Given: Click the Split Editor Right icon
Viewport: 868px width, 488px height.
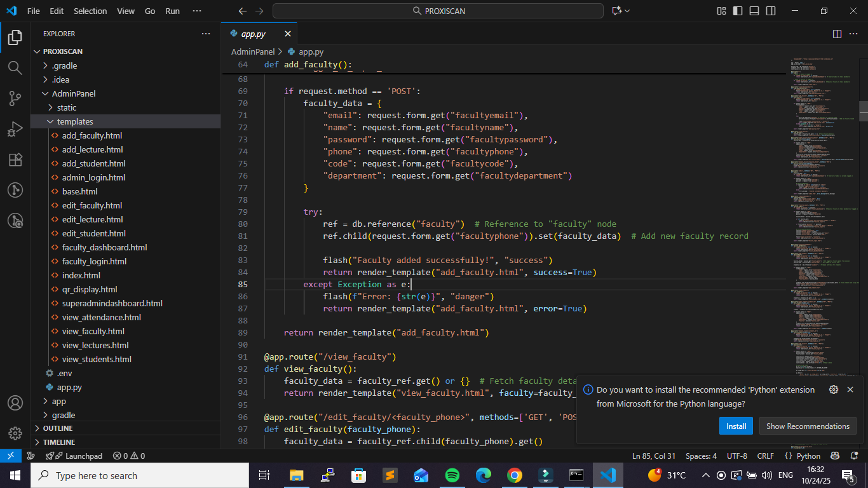Looking at the screenshot, I should [837, 34].
